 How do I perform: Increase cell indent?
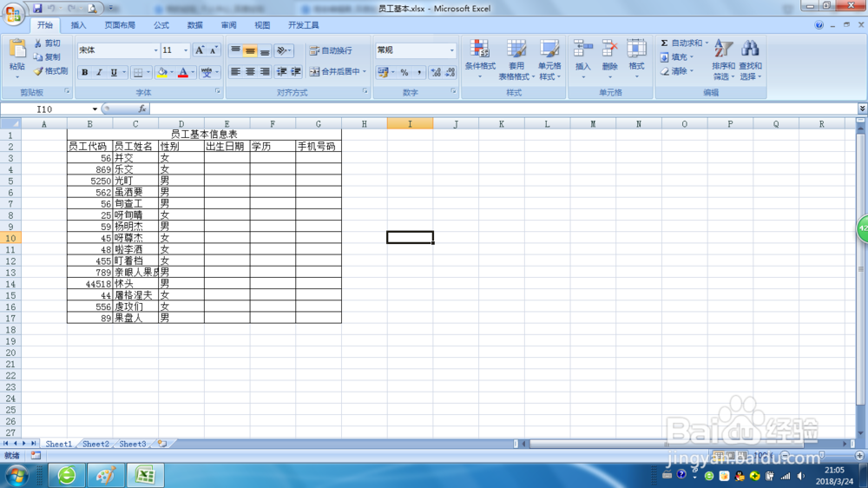pos(296,71)
